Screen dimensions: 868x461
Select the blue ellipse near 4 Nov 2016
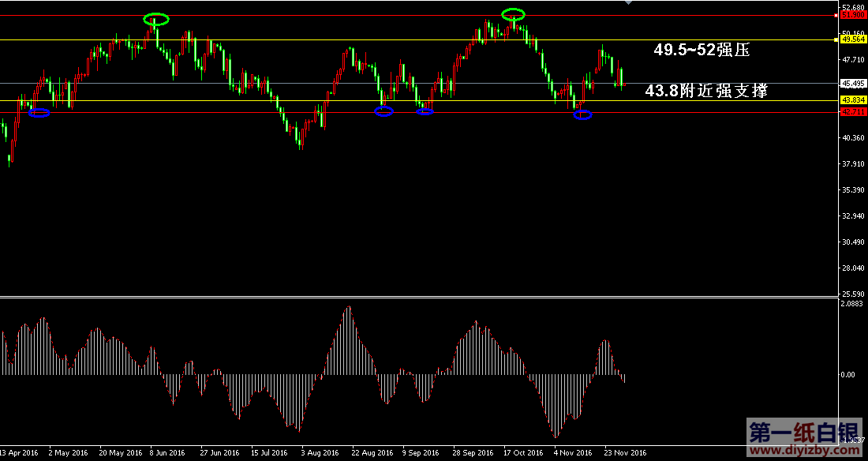(x=582, y=115)
